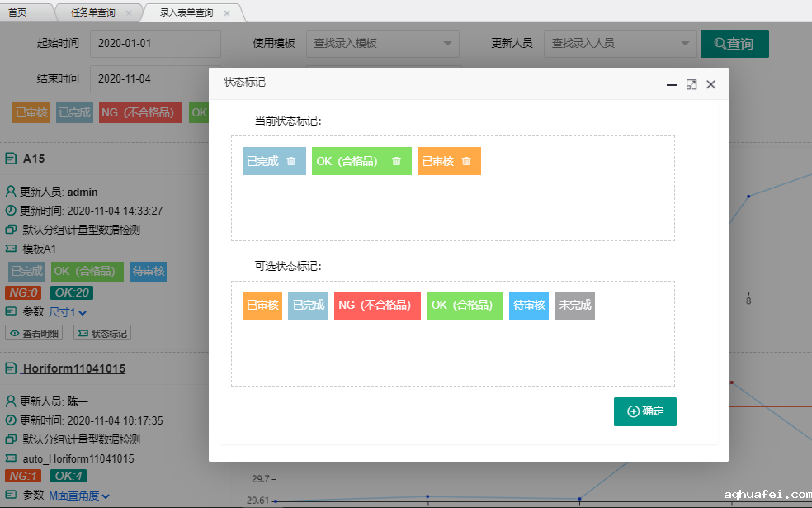Viewport: 812px width, 508px height.
Task: Open the 使用模板 template dropdown
Action: point(383,44)
